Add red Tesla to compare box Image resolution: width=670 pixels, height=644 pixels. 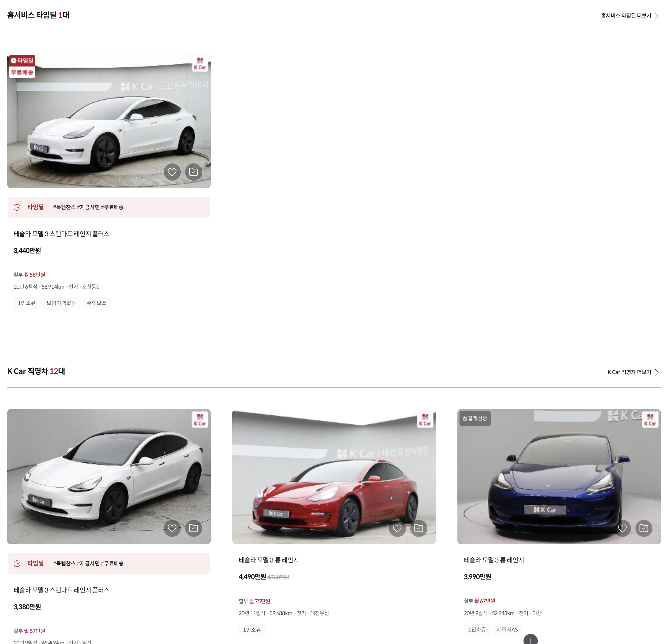pyautogui.click(x=418, y=528)
